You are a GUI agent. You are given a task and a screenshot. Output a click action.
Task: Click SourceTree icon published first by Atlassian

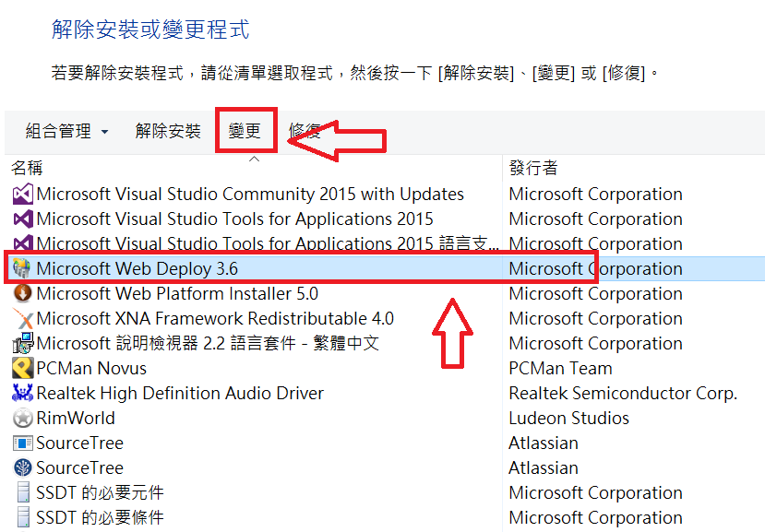[x=22, y=443]
